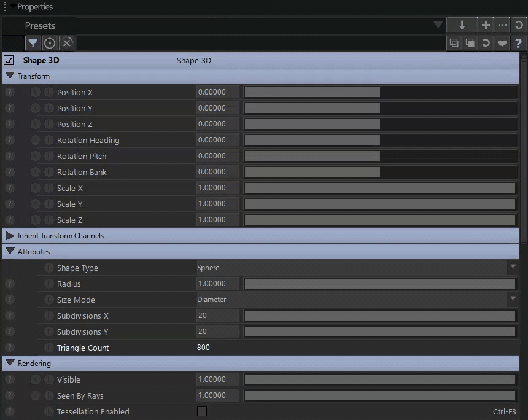Open the Shape Type dropdown showing Sphere
528x420 pixels.
(x=356, y=268)
